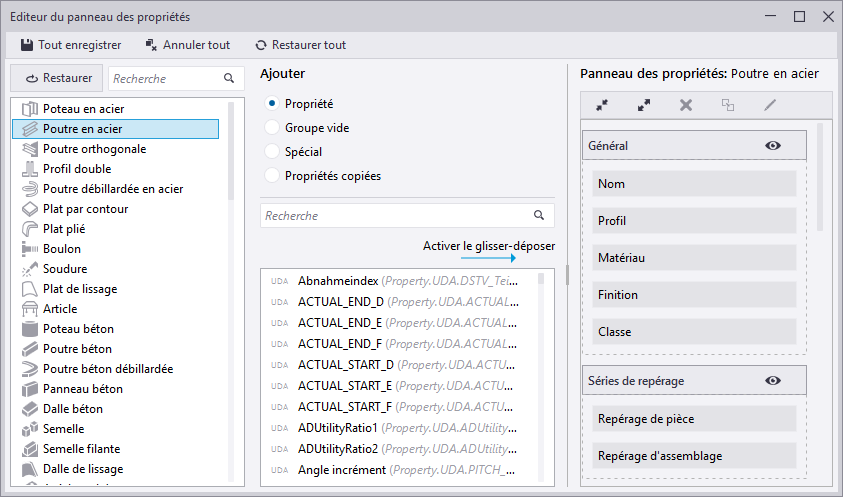This screenshot has width=843, height=497.
Task: Choose the Propriété radio option
Action: 272,103
